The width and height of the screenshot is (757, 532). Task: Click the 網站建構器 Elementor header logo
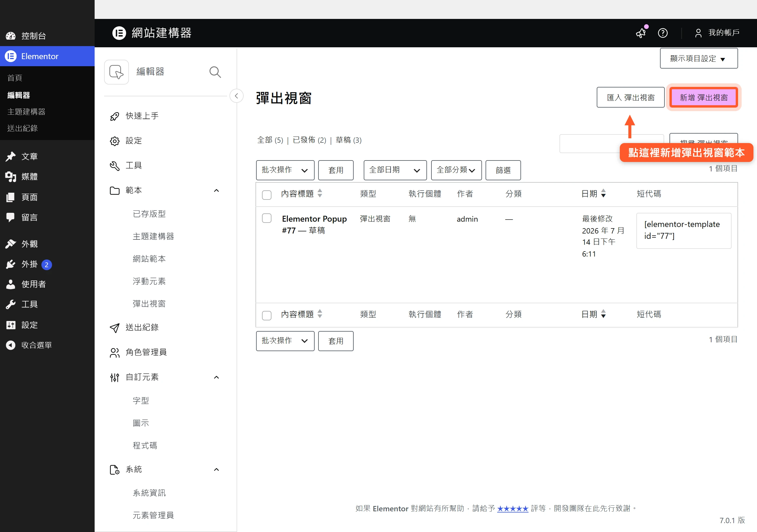coord(119,33)
